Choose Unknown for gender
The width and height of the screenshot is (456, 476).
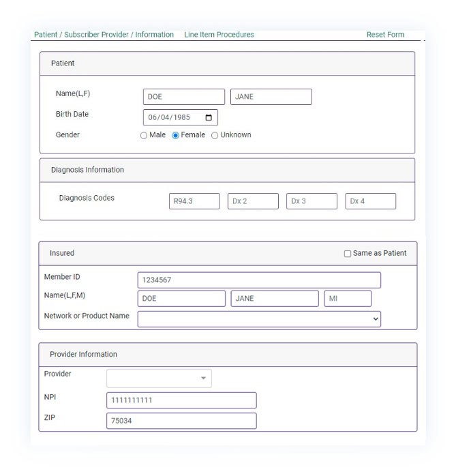pyautogui.click(x=215, y=136)
